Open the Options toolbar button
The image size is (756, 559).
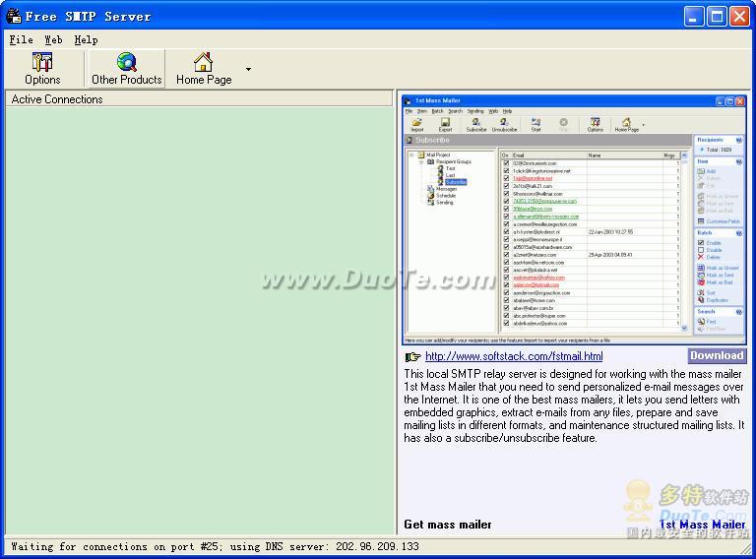coord(42,69)
